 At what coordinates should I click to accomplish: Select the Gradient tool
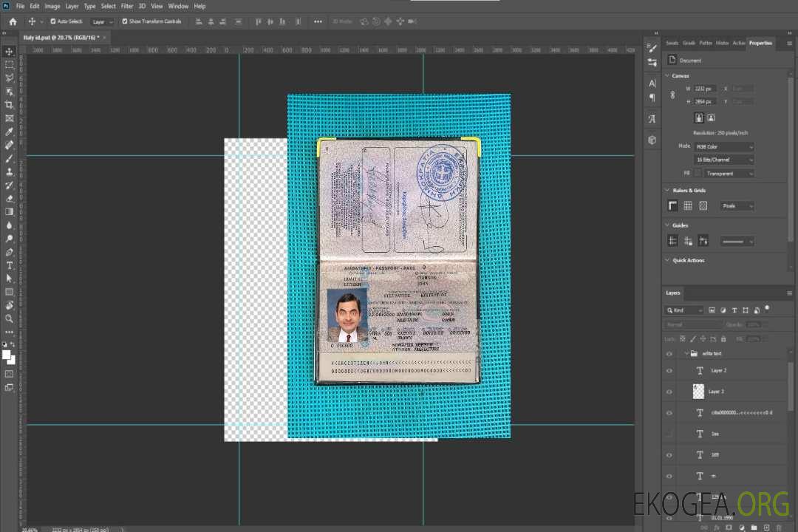(x=9, y=212)
